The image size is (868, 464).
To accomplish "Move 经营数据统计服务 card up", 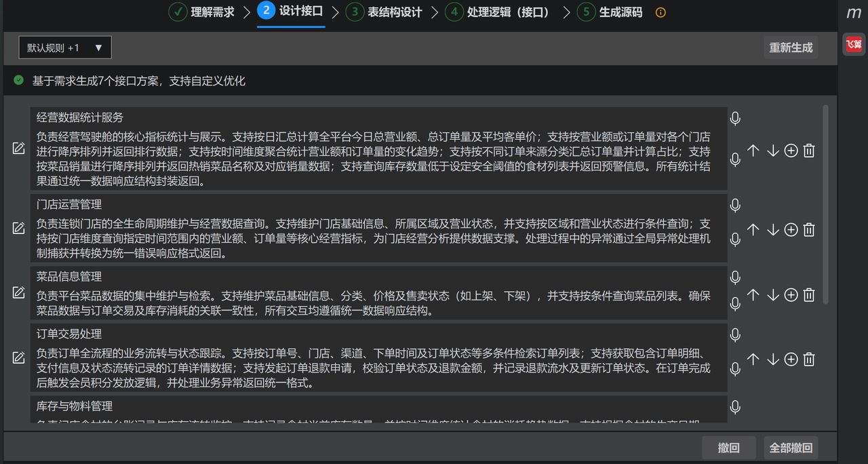I will coord(753,151).
